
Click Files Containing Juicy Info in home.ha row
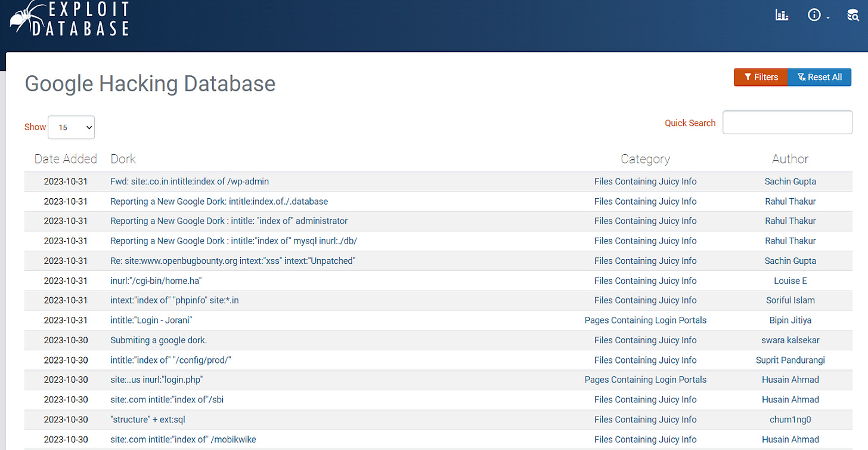646,281
